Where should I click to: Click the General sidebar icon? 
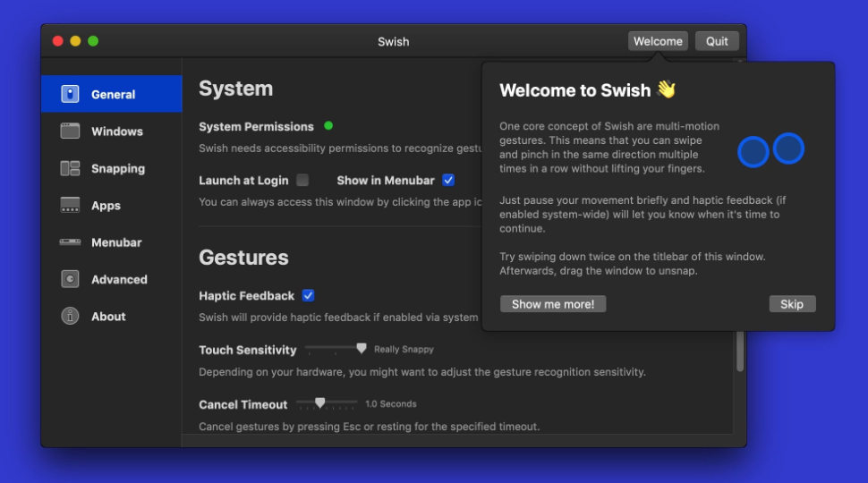(x=70, y=94)
